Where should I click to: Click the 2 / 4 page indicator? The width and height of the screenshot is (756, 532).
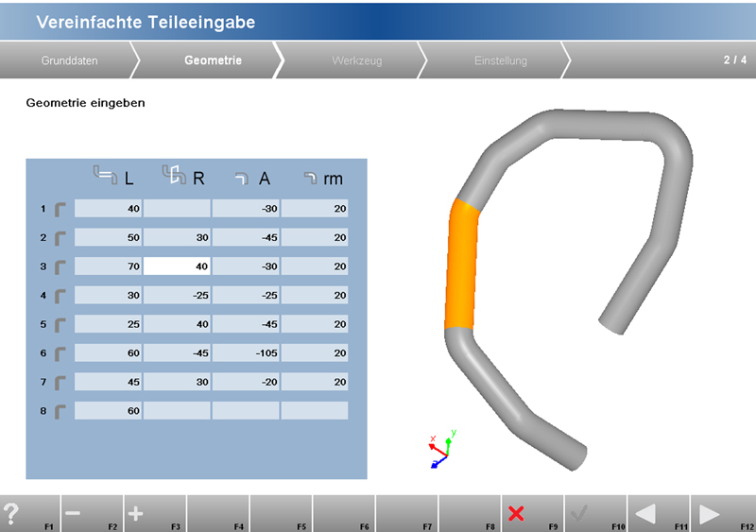tap(735, 60)
